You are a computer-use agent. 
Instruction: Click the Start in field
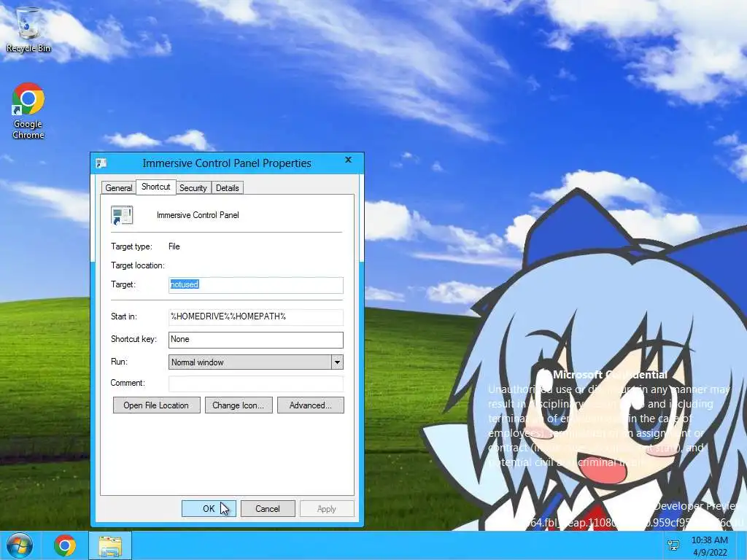tap(256, 316)
